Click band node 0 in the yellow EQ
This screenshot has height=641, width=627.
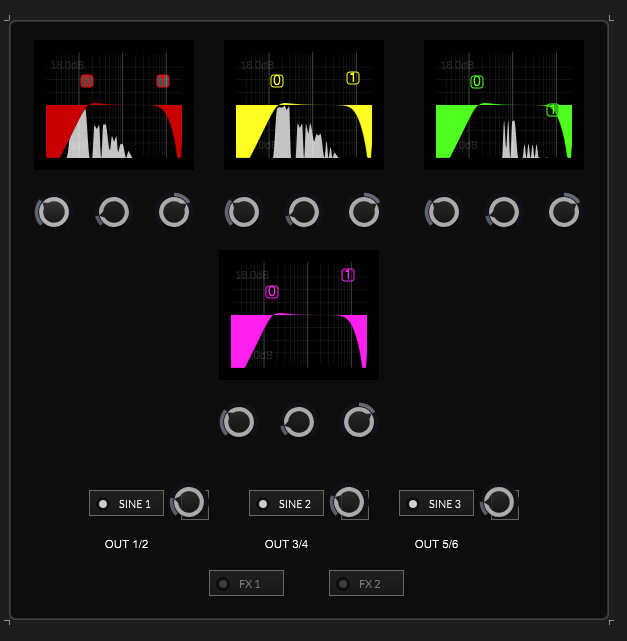pyautogui.click(x=277, y=81)
